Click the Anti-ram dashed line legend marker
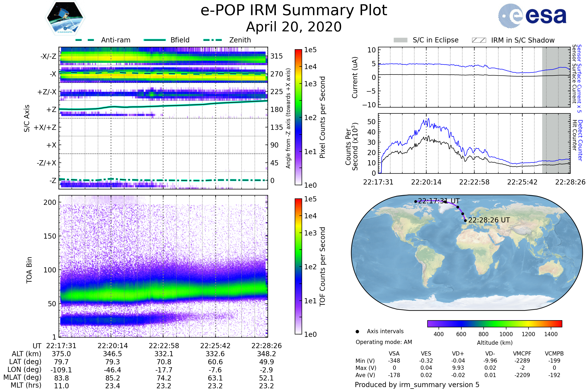Image resolution: width=588 pixels, height=392 pixels. [x=85, y=40]
